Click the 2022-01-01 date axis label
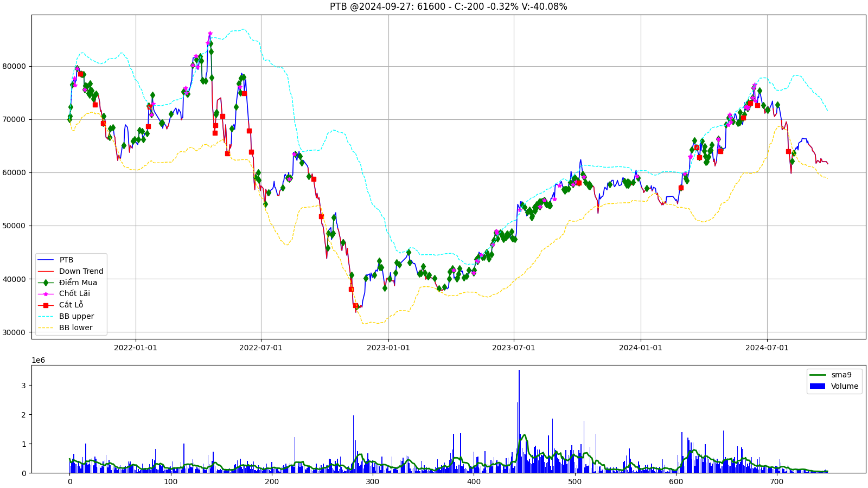 136,348
